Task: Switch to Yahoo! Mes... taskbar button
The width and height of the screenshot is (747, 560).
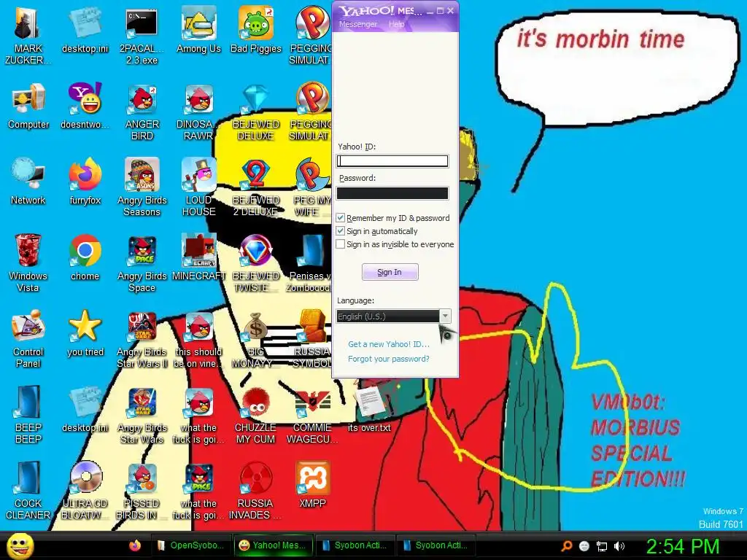Action: click(273, 545)
